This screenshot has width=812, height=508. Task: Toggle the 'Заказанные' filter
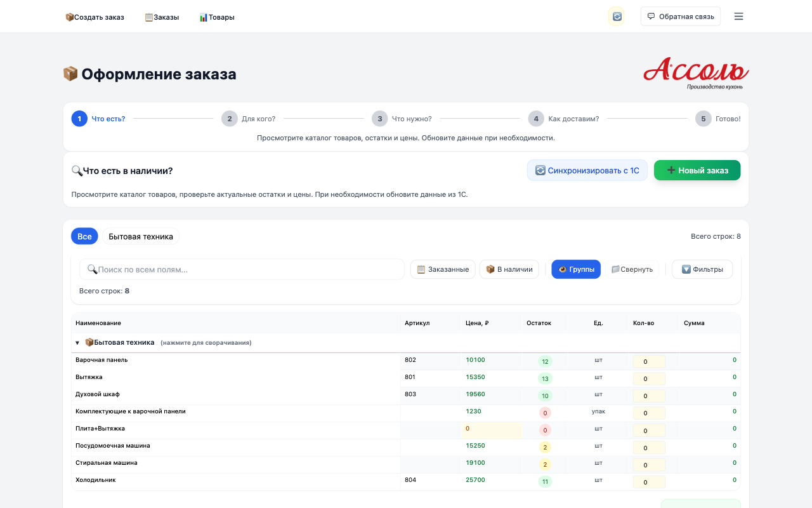[x=443, y=269]
